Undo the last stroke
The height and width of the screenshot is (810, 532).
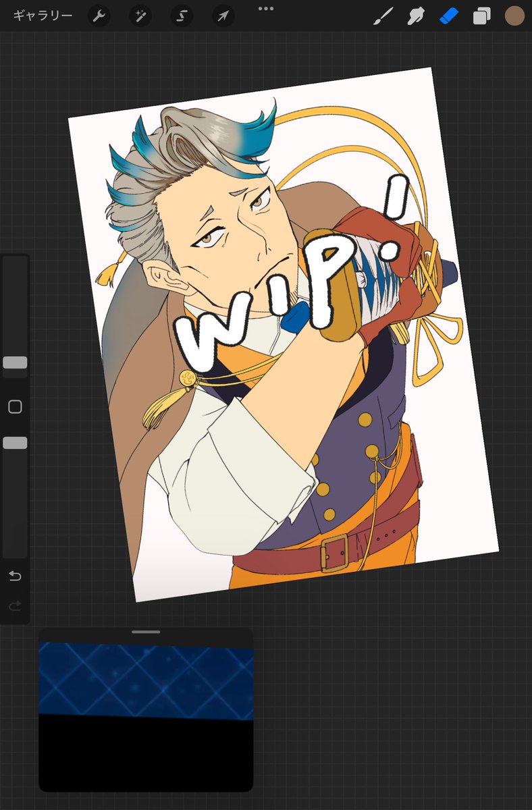(x=15, y=576)
